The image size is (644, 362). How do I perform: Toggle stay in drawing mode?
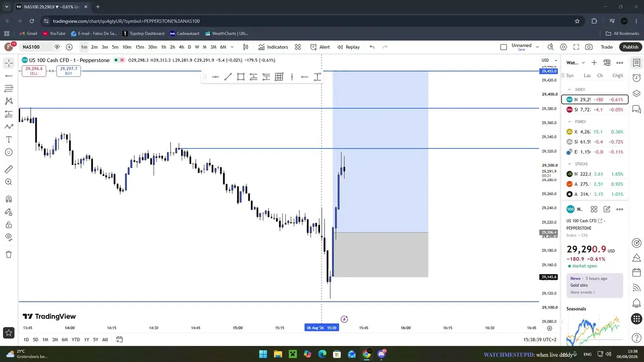pyautogui.click(x=9, y=212)
